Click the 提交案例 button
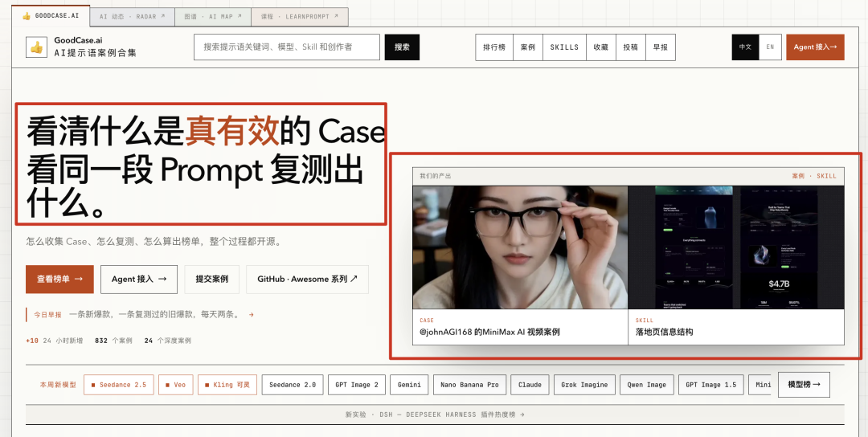The width and height of the screenshot is (868, 437). click(212, 280)
